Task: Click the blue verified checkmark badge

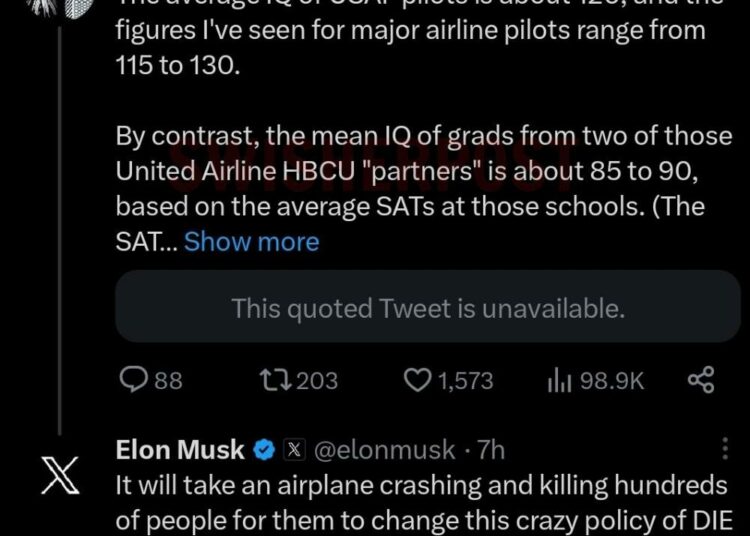Action: pyautogui.click(x=264, y=450)
